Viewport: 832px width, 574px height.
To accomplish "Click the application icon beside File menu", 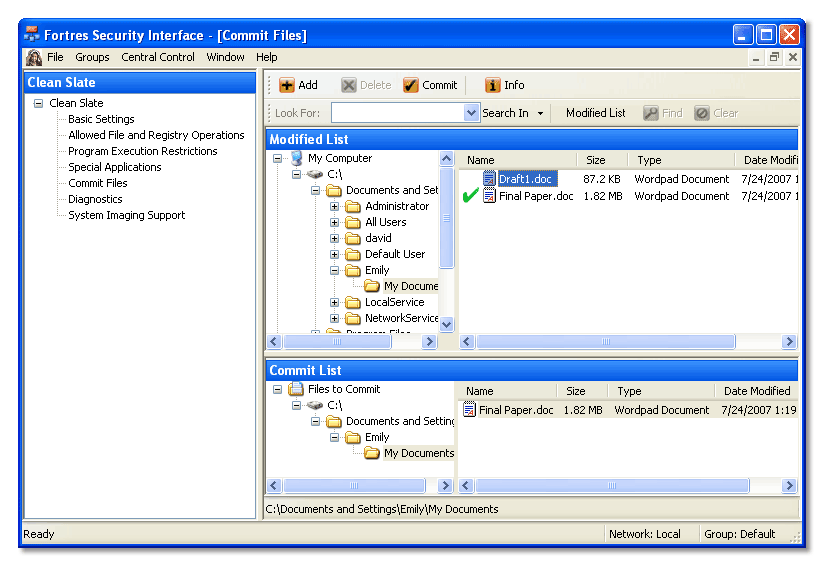I will point(34,57).
